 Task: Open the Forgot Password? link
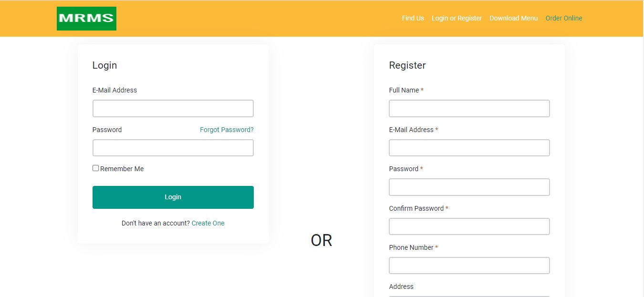227,130
